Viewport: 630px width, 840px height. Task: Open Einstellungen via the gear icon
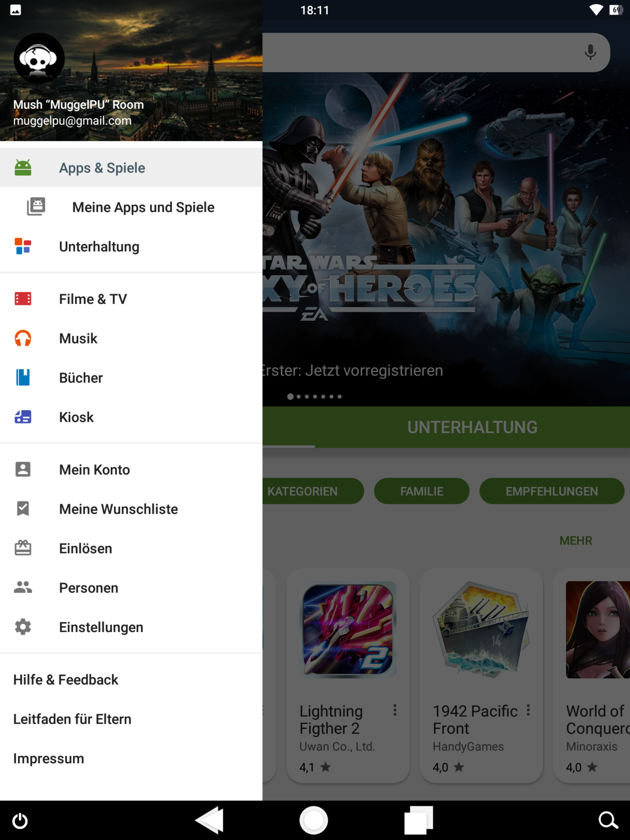(x=23, y=627)
